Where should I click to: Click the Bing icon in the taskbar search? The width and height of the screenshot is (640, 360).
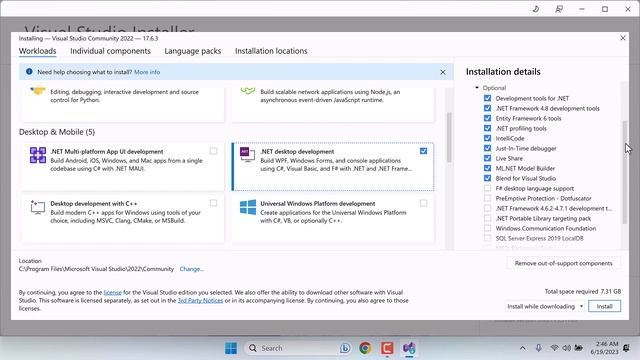point(345,348)
